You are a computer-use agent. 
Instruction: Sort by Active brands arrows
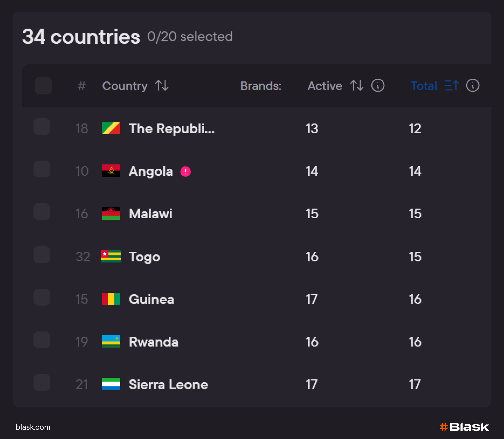tap(357, 86)
